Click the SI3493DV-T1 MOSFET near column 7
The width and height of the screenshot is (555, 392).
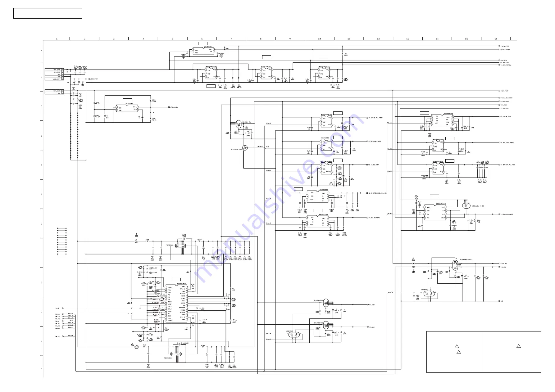point(239,124)
